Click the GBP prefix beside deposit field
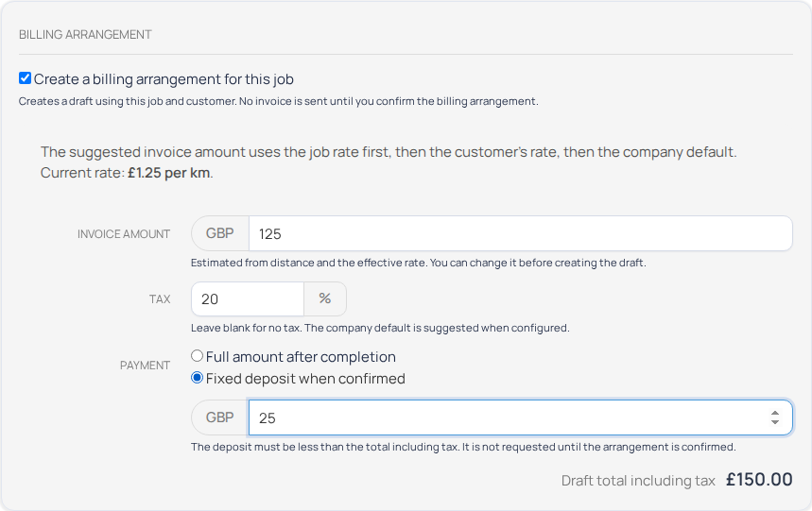812x511 pixels. tap(220, 417)
